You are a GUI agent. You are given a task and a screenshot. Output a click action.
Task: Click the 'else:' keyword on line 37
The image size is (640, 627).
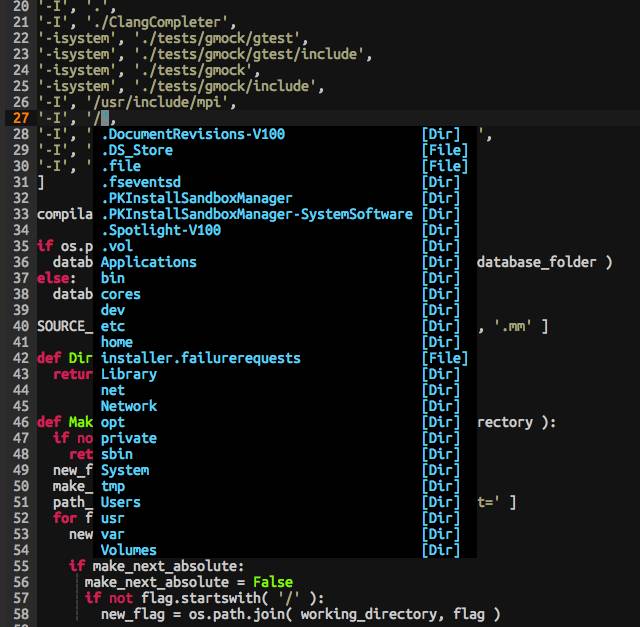(x=56, y=278)
